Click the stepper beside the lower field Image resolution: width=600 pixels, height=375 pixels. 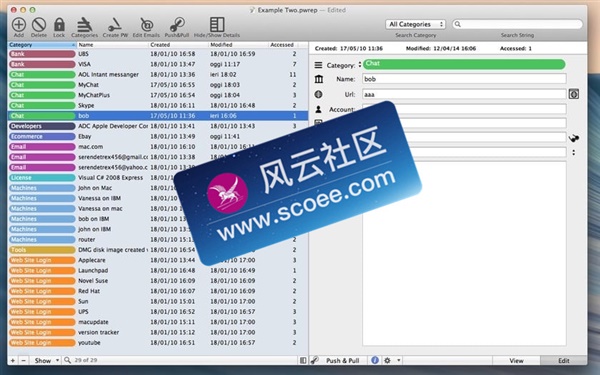pos(573,152)
